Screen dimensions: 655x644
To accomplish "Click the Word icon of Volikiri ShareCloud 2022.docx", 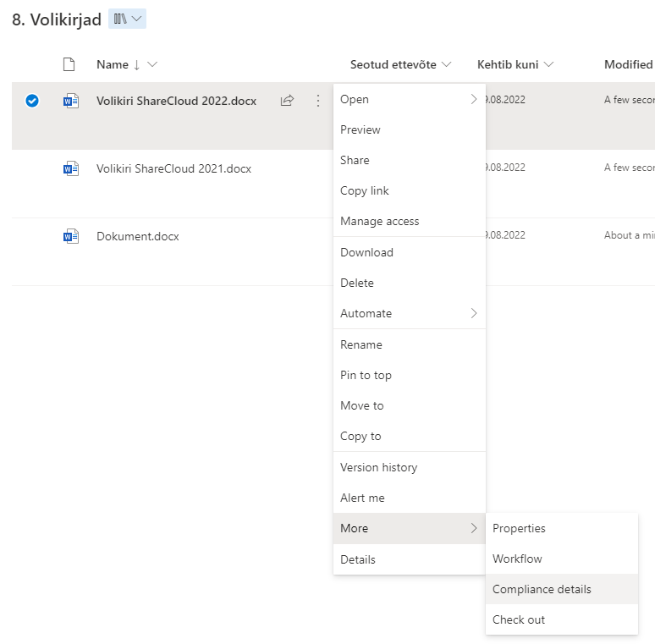I will (x=71, y=101).
